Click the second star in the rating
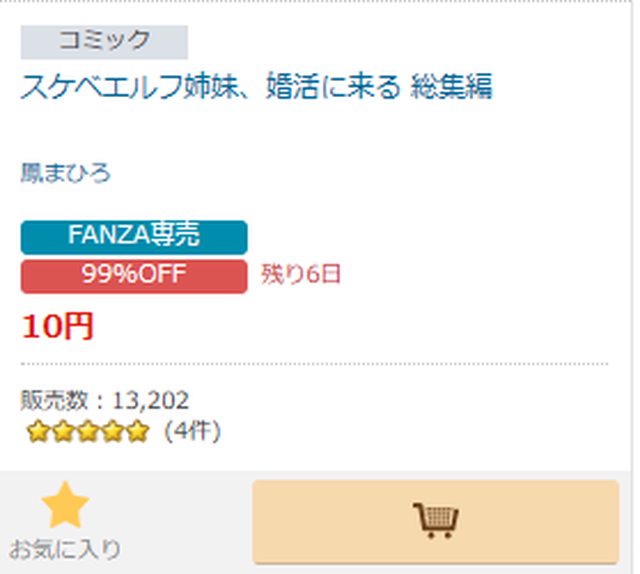This screenshot has width=640, height=574. point(63,433)
